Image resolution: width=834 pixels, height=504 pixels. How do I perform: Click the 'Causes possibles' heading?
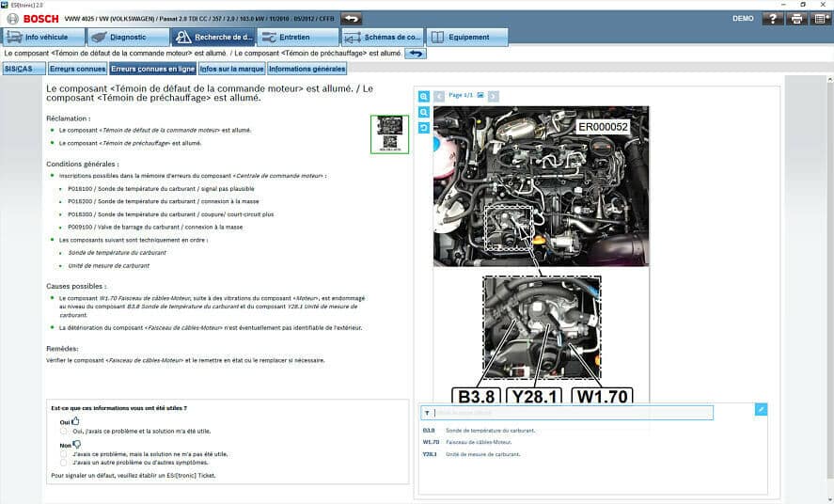[76, 286]
